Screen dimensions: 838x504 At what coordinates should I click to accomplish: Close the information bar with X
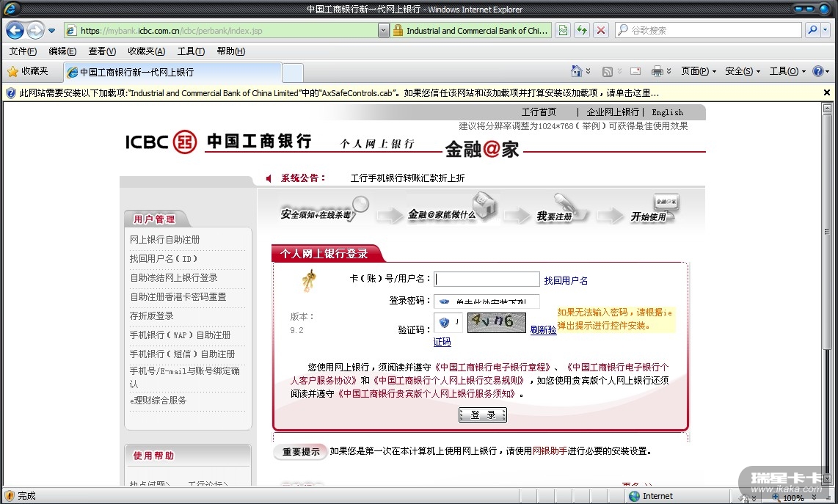827,92
